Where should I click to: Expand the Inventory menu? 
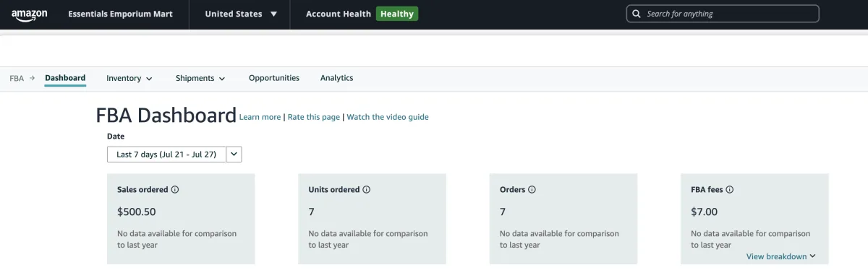click(x=129, y=78)
